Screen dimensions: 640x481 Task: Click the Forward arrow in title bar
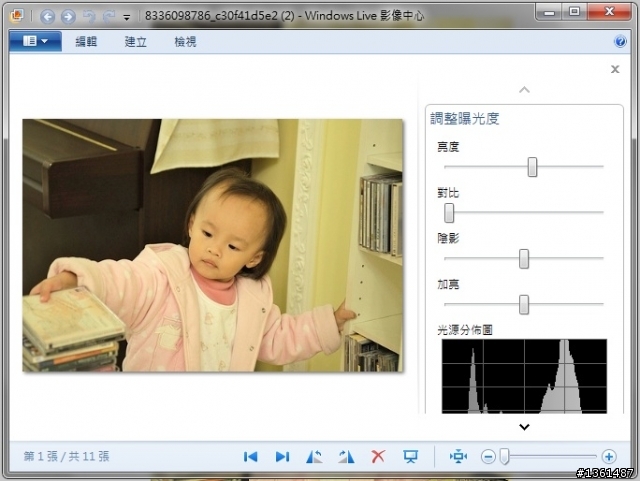pos(68,16)
